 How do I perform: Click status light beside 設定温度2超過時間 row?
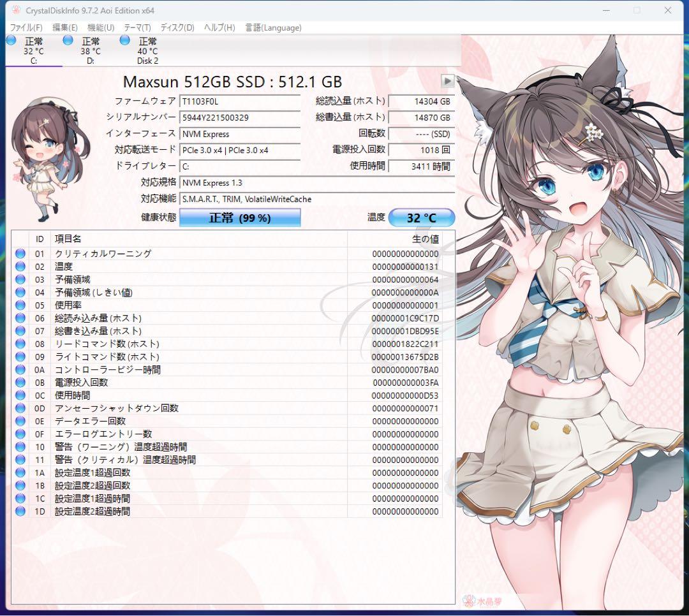pyautogui.click(x=20, y=511)
